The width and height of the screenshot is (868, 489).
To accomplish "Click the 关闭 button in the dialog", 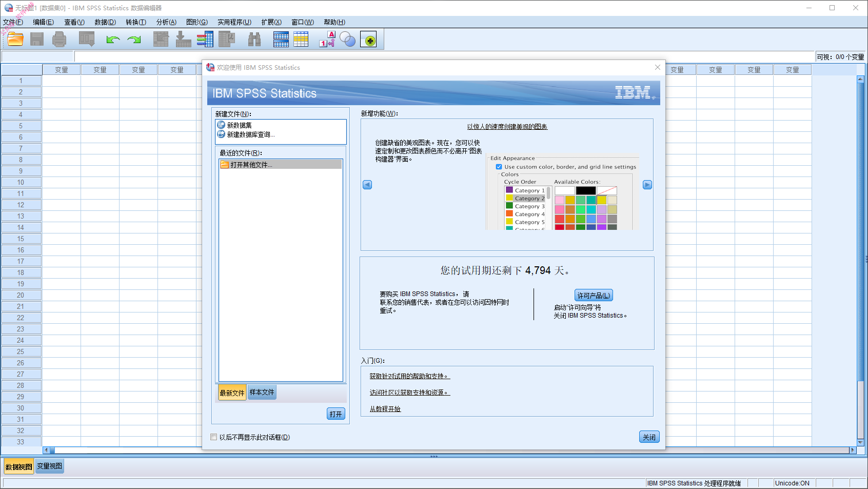I will 649,437.
